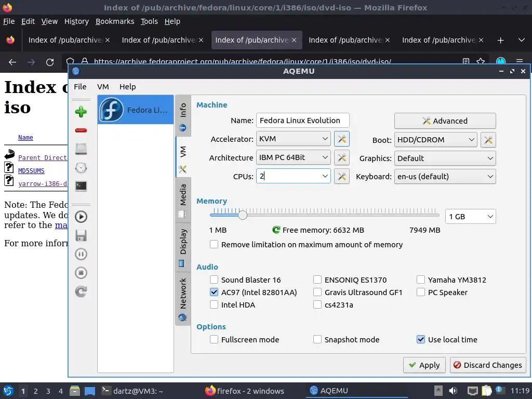Open the Accelerator KVM dropdown
The image size is (532, 399).
(293, 139)
